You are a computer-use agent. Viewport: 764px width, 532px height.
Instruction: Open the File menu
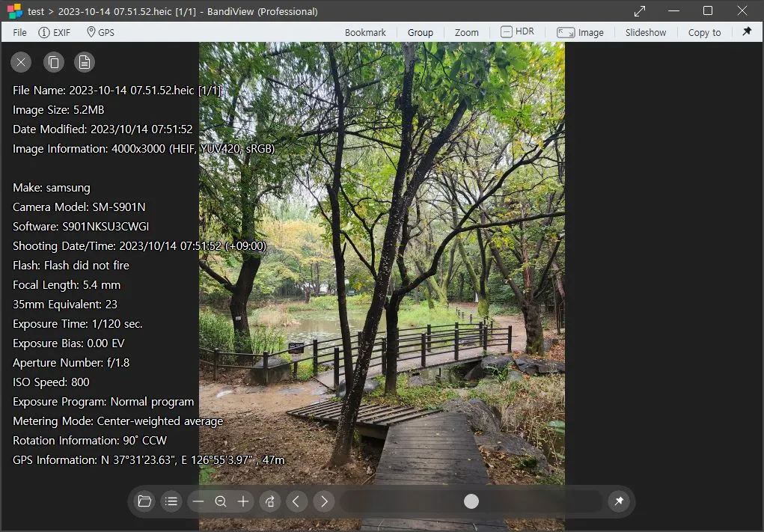click(x=19, y=33)
